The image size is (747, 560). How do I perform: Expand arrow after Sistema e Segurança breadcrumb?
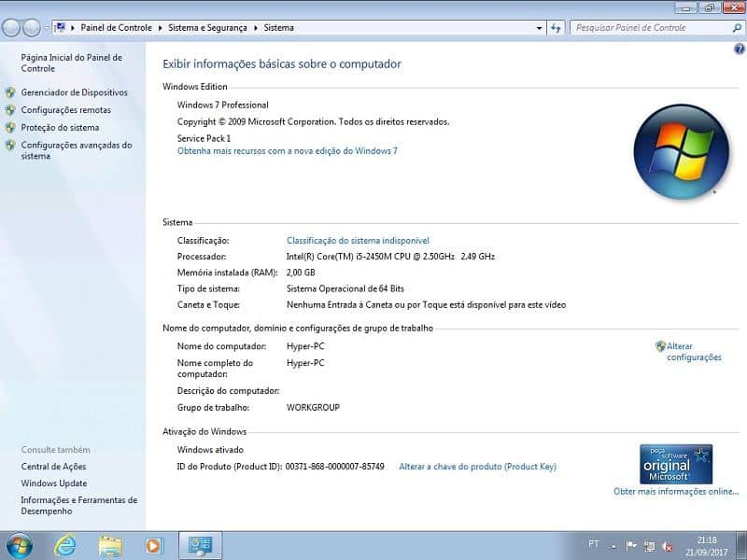255,28
